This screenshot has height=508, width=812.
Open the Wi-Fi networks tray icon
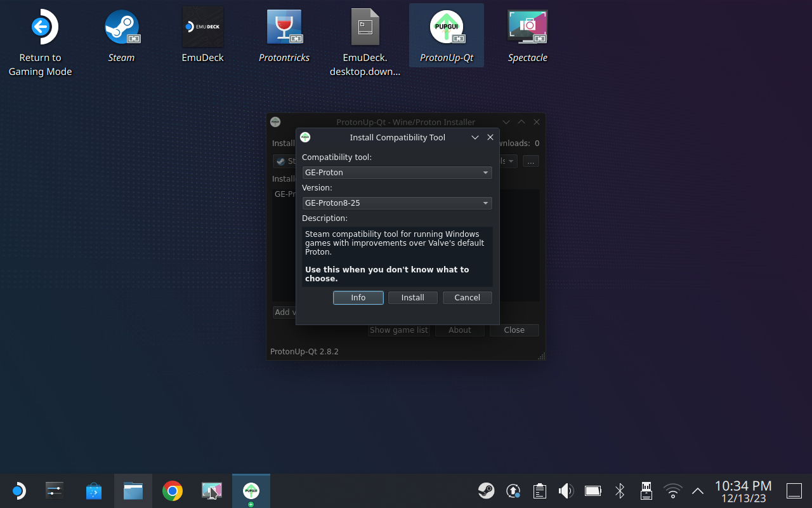point(672,490)
